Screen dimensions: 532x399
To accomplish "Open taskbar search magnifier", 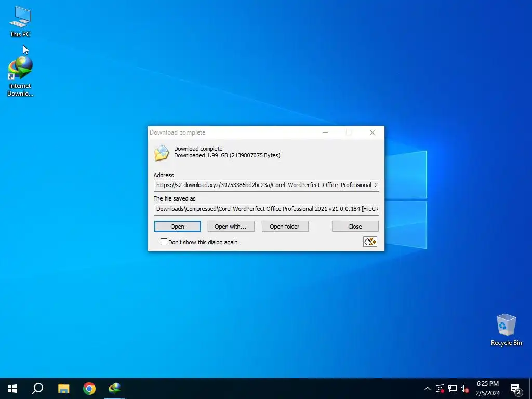I will point(37,389).
